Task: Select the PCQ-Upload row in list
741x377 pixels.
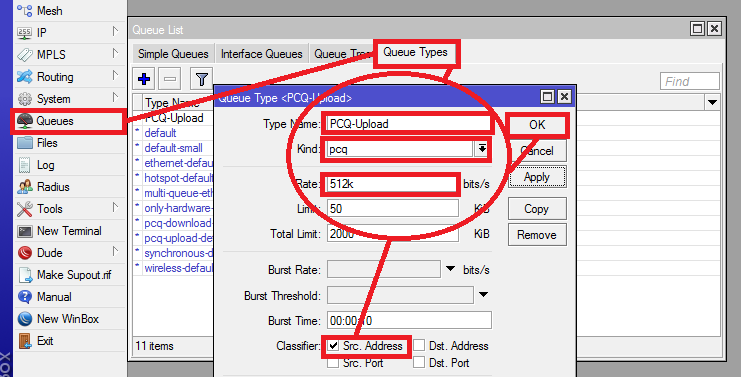Action: click(173, 118)
